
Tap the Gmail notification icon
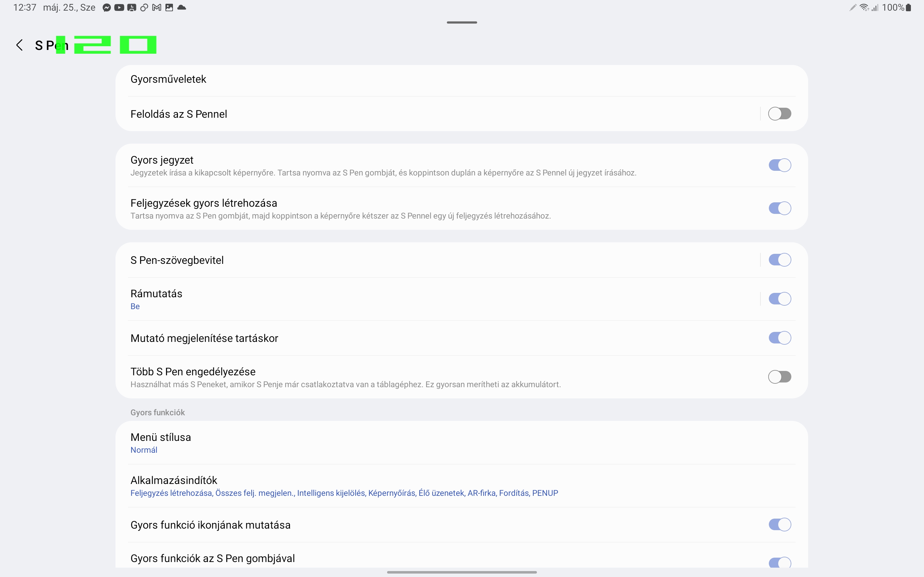tap(156, 7)
